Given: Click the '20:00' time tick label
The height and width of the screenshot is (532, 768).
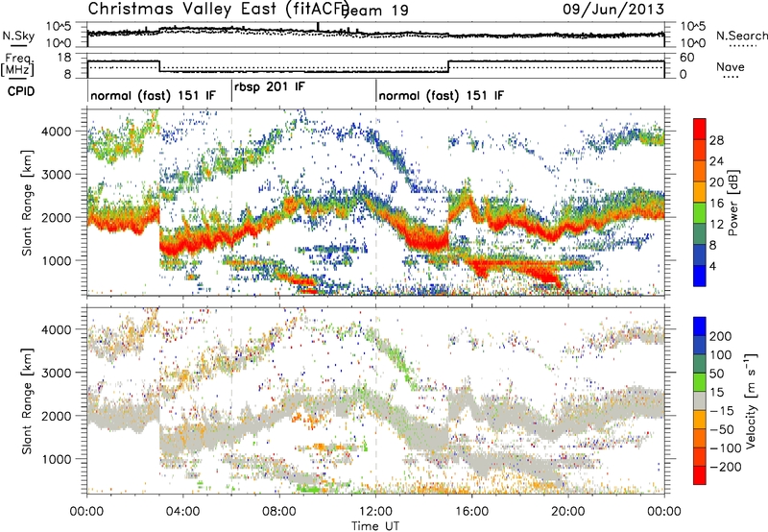Looking at the screenshot, I should point(568,512).
